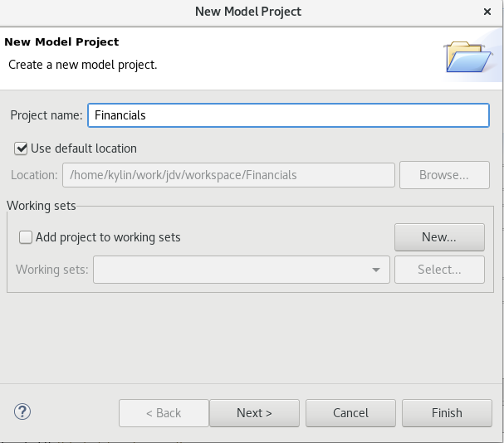Click the help question mark icon
The width and height of the screenshot is (504, 443).
tap(22, 412)
